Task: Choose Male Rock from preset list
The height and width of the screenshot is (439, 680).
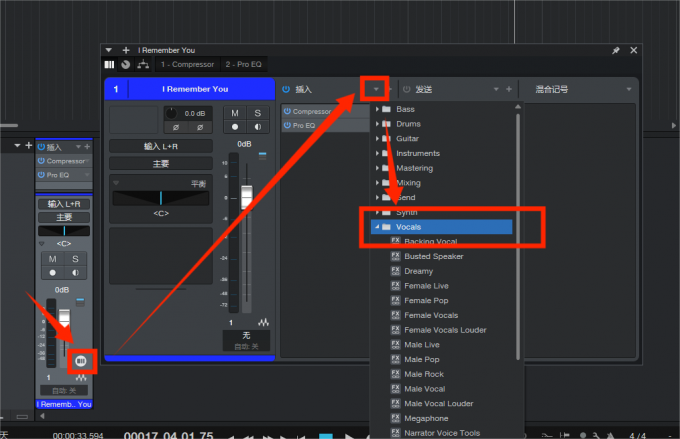Action: [424, 374]
